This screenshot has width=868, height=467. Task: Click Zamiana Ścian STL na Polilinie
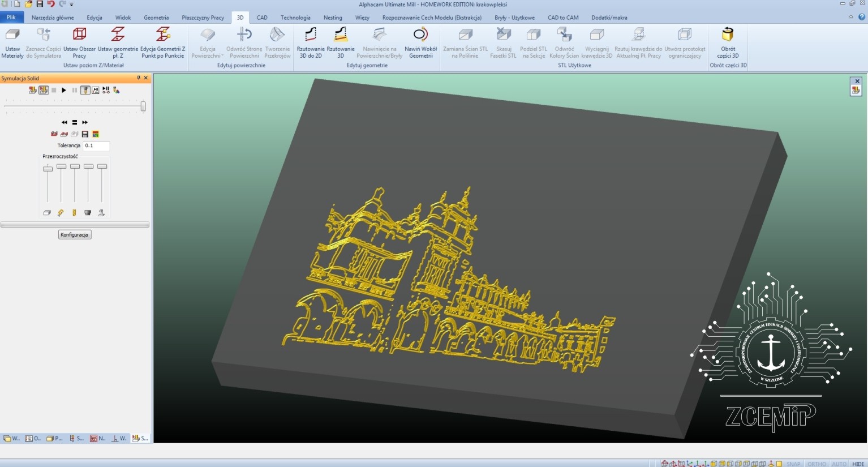pos(465,43)
